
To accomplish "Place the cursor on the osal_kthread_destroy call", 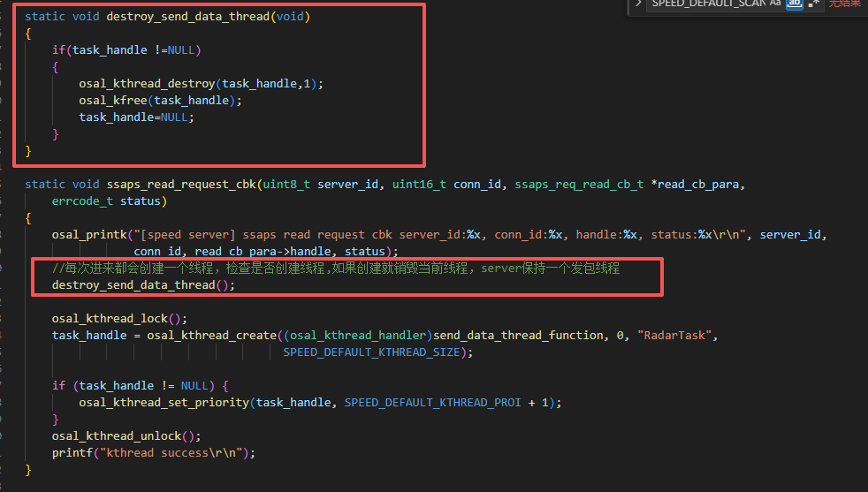I will click(x=147, y=83).
